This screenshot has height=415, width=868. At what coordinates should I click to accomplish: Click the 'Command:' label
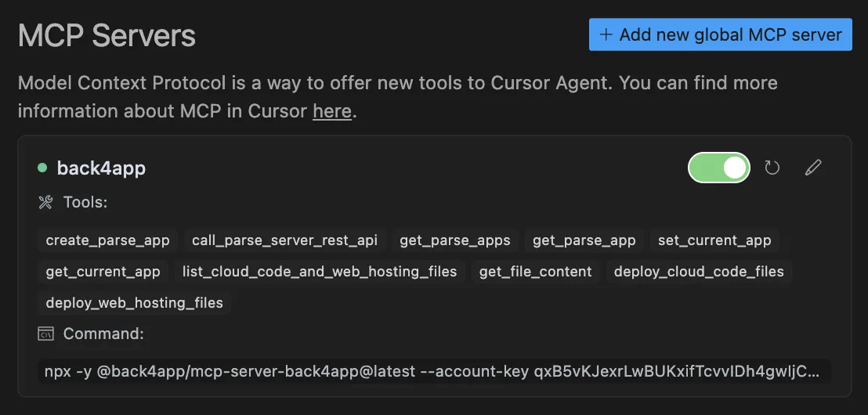pyautogui.click(x=103, y=334)
